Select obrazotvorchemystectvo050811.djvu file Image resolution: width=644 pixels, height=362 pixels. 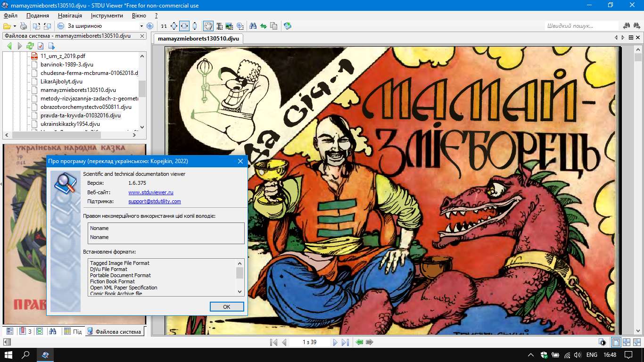point(86,107)
